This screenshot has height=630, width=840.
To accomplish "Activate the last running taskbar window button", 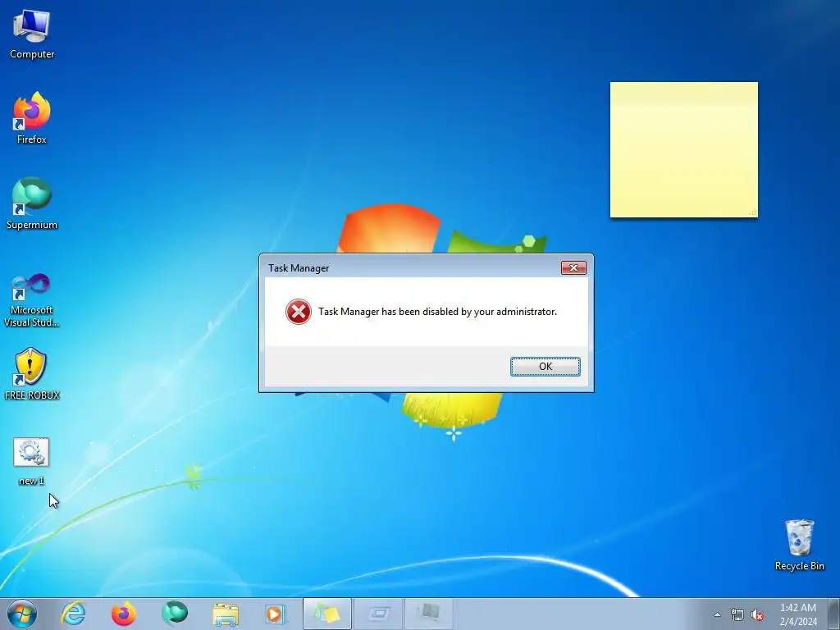I will [x=428, y=614].
